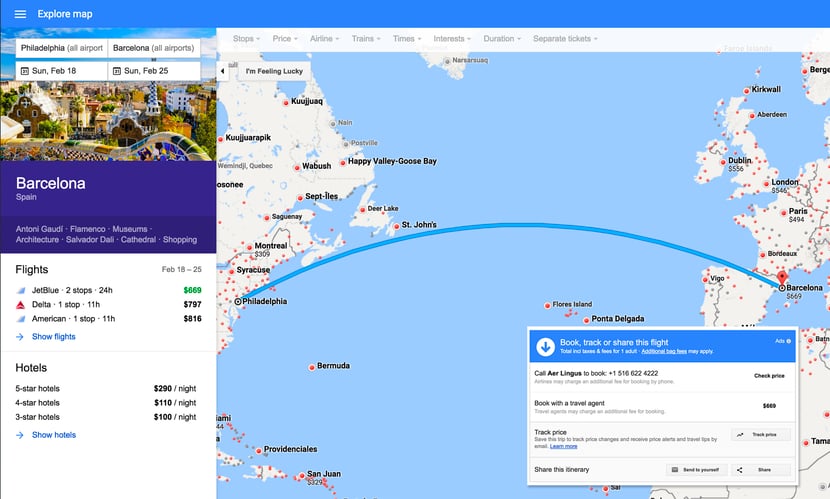
Task: Click the Ads info icon in booking card
Action: (788, 341)
